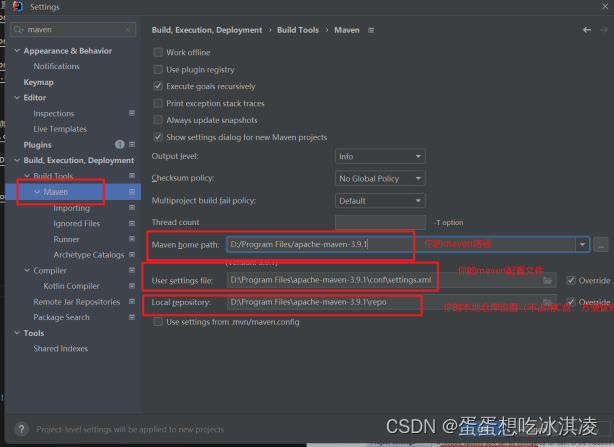Collapse the Tools section
614x447 pixels.
[17, 333]
